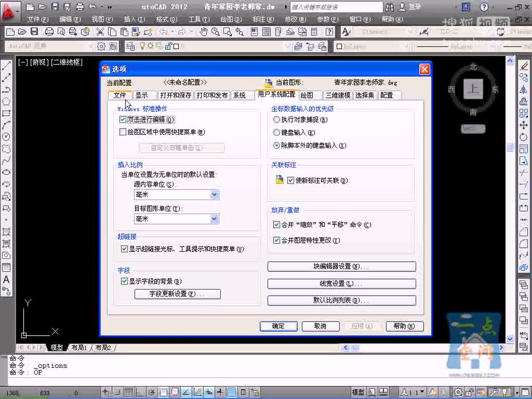Select the Array tool in Modify toolbar
Image resolution: width=532 pixels, height=399 pixels.
point(524,113)
